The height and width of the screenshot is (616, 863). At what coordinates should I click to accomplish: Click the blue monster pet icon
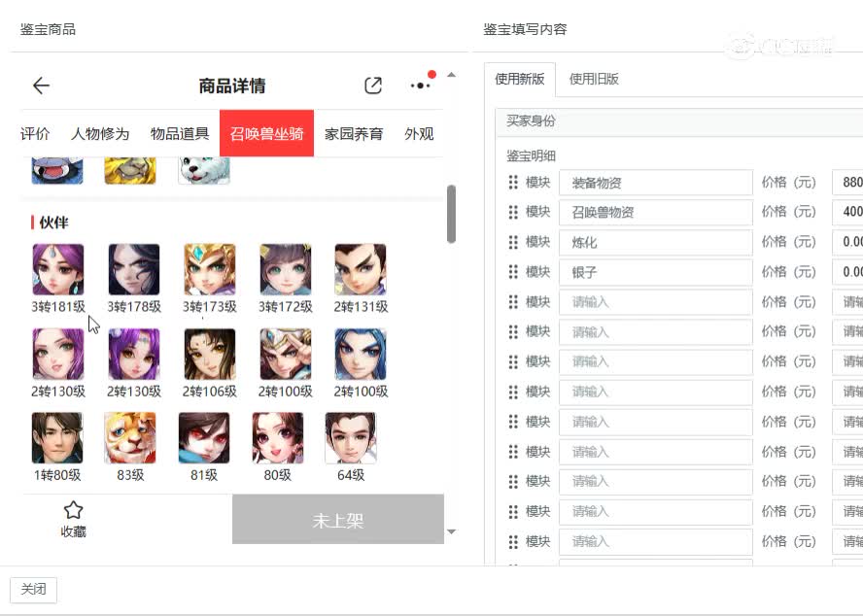57,170
